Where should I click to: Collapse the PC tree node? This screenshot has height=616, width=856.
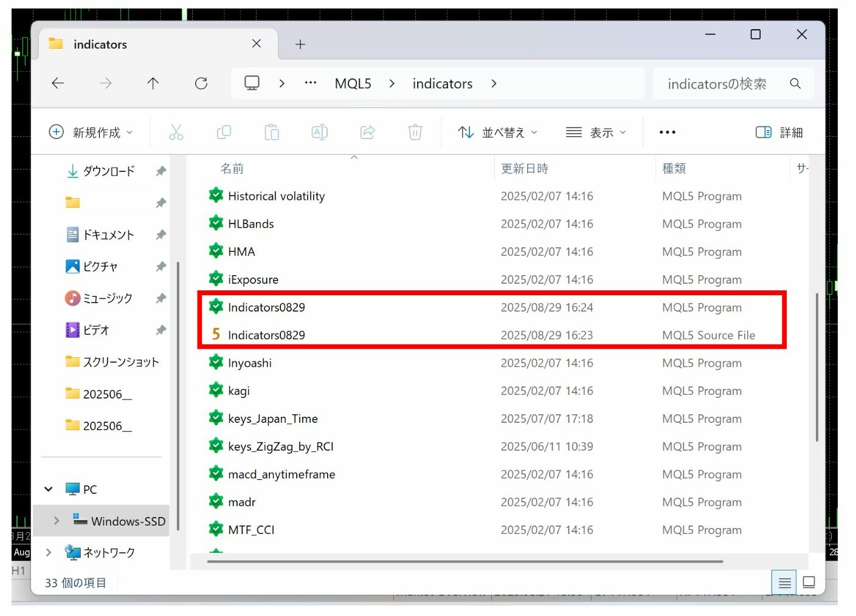coord(49,489)
